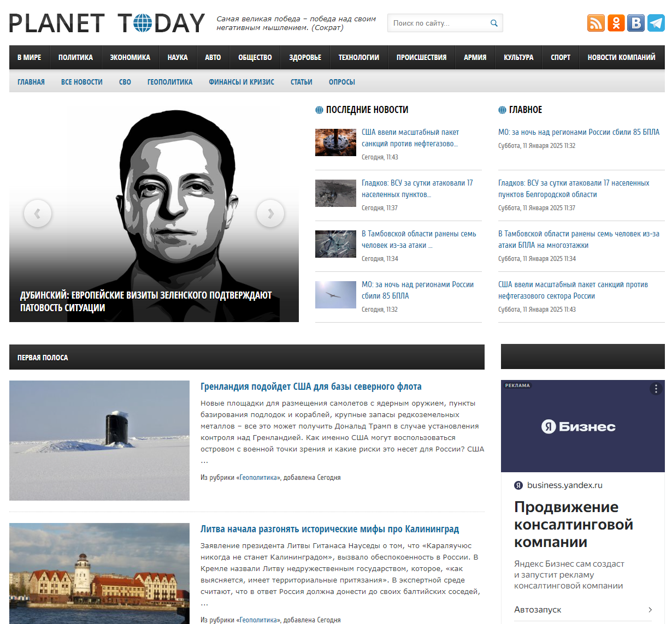Open the СПОРТ section
Image resolution: width=672 pixels, height=624 pixels.
click(x=561, y=57)
